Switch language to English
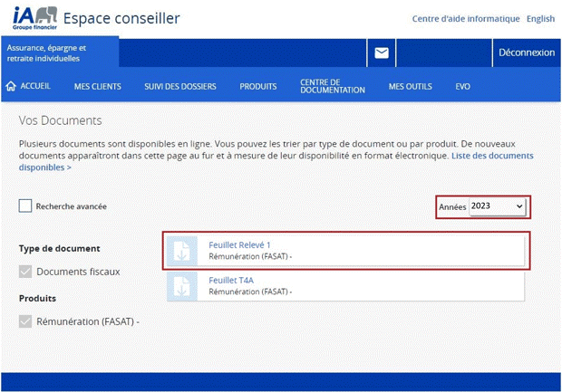562x392 pixels. [540, 19]
